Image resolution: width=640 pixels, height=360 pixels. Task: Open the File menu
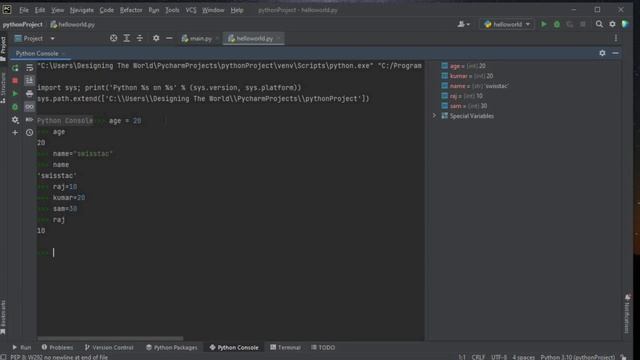(24, 10)
